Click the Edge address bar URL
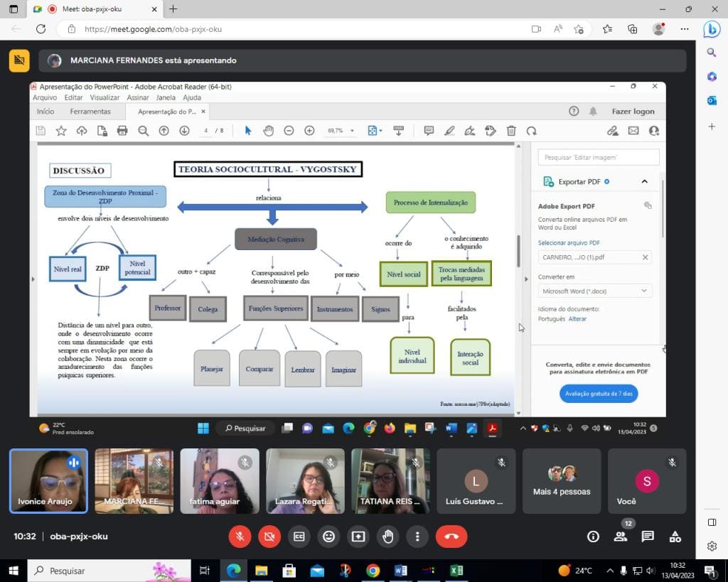The height and width of the screenshot is (582, 728). click(154, 29)
